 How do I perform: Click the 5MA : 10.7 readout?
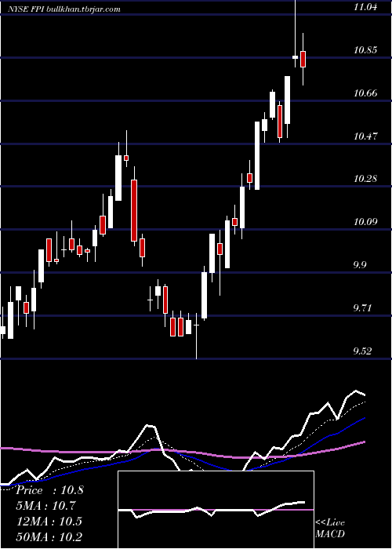pyautogui.click(x=46, y=506)
